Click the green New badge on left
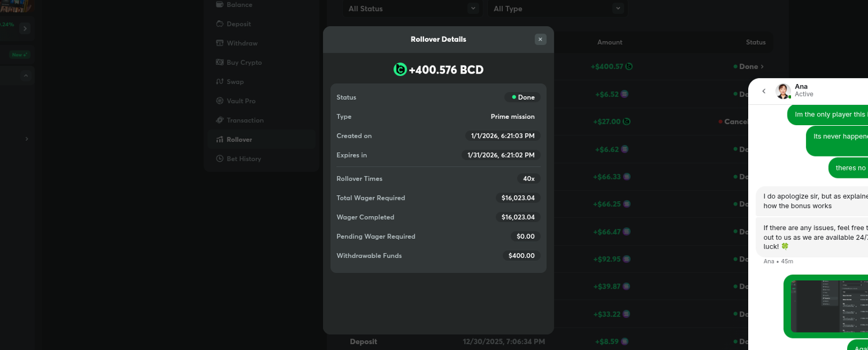 point(20,55)
